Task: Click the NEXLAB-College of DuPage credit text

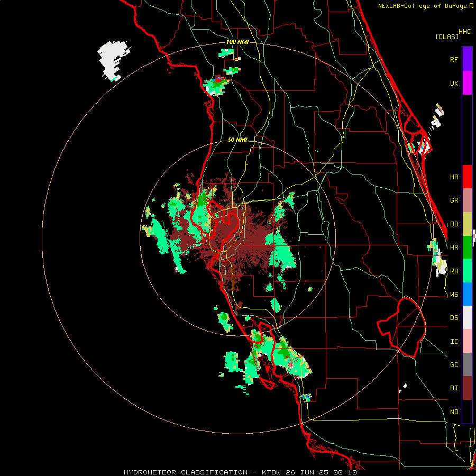Action: 423,6
